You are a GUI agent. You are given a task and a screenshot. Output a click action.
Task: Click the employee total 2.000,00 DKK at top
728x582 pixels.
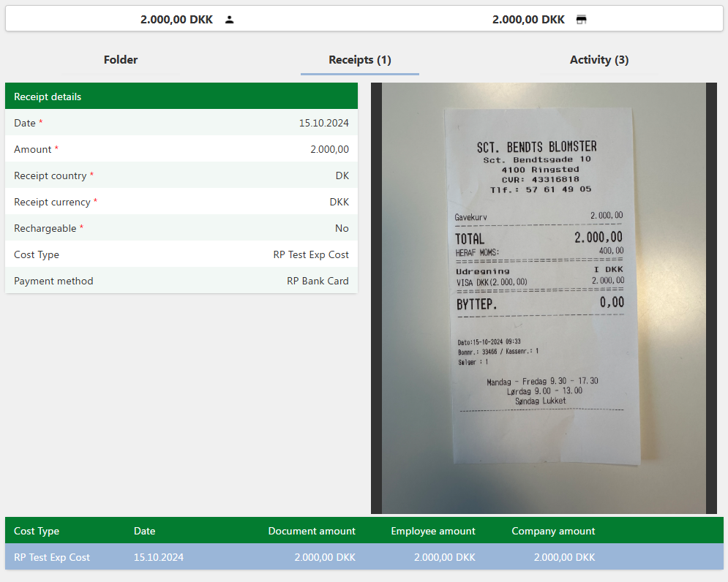click(176, 20)
